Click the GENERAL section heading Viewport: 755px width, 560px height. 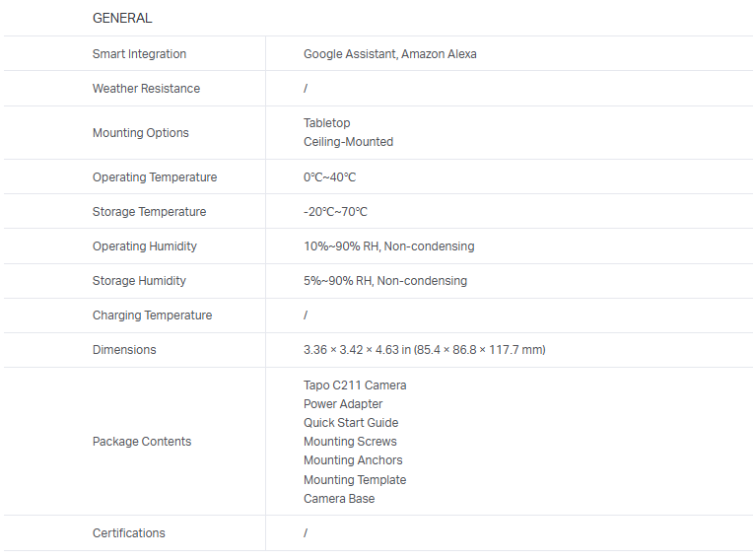(x=122, y=18)
